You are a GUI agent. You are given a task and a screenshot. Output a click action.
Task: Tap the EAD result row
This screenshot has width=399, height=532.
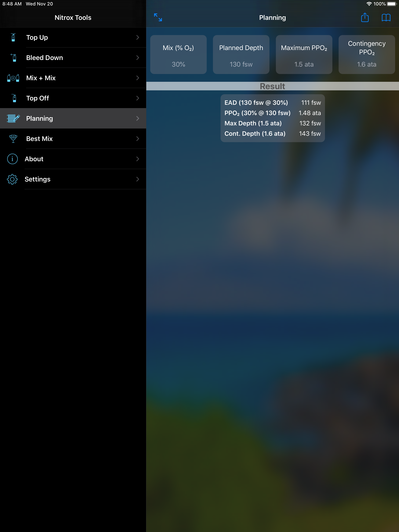tap(272, 103)
